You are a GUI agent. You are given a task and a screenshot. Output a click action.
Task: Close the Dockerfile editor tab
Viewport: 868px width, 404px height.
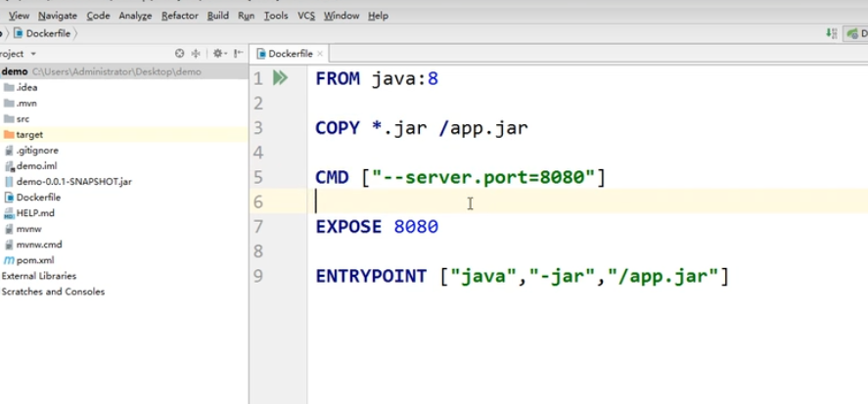pyautogui.click(x=320, y=54)
